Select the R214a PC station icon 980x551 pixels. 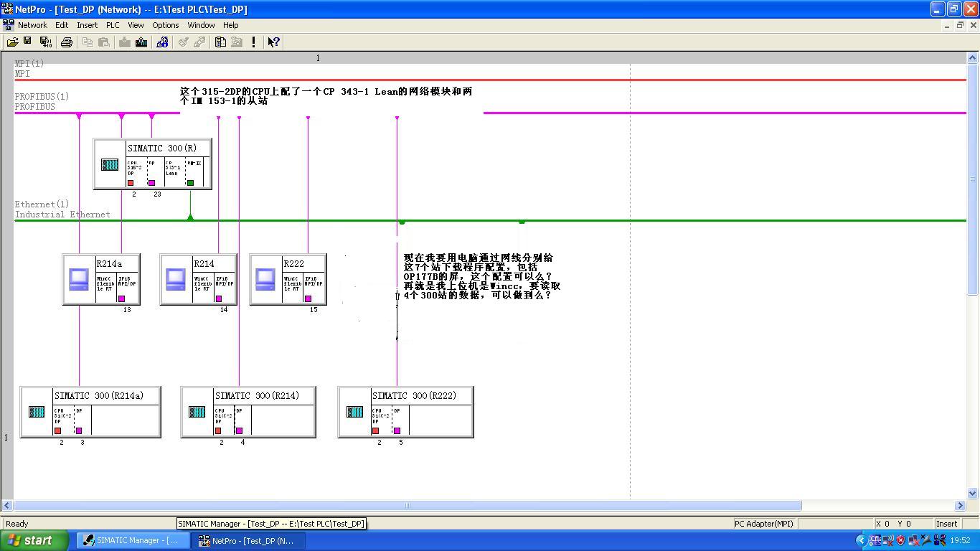[79, 279]
